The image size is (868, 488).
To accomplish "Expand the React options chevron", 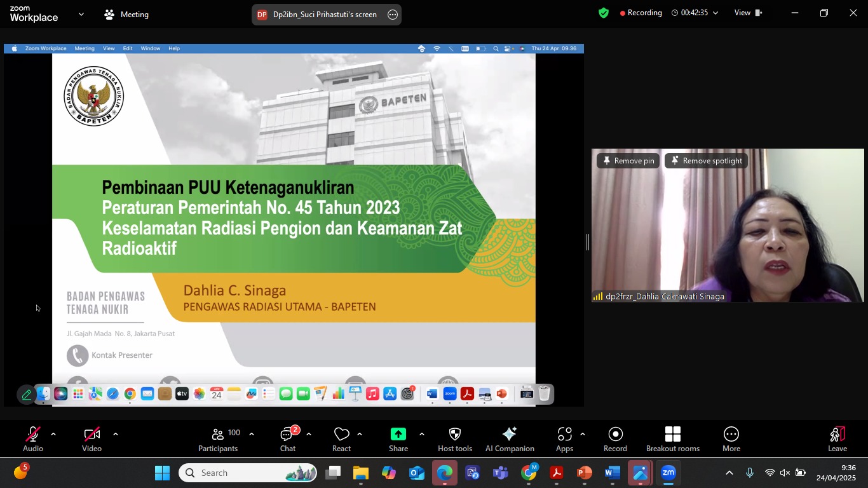I will point(360,435).
